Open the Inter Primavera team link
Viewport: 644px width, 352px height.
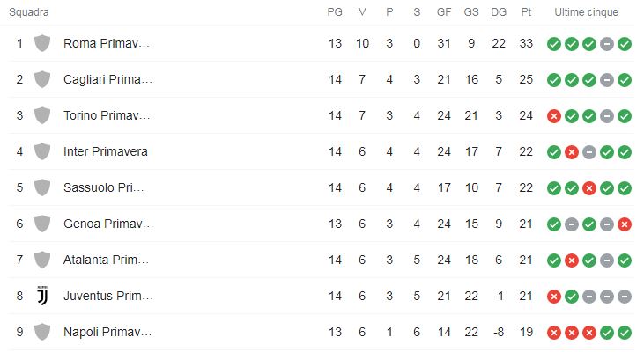click(106, 151)
